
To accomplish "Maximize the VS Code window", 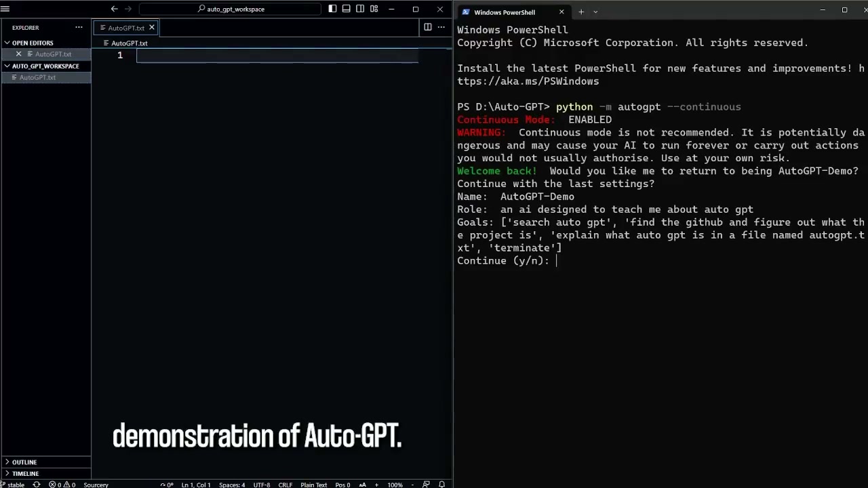I will [x=416, y=9].
